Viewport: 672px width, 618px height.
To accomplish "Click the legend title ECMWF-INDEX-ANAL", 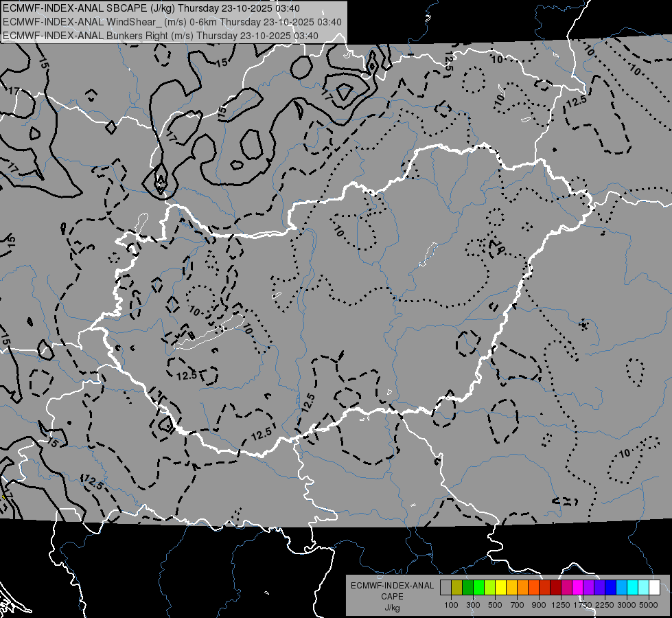I will click(x=393, y=586).
